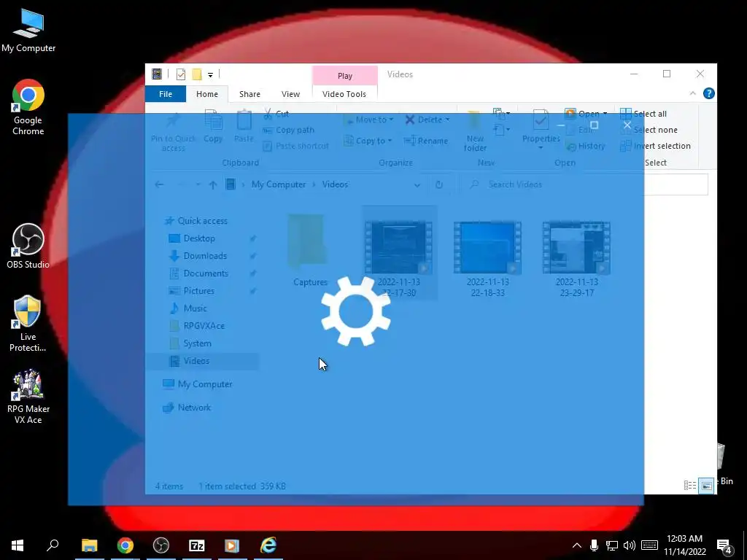Open Recent locations dropdown near navigation arrows

coord(197,184)
